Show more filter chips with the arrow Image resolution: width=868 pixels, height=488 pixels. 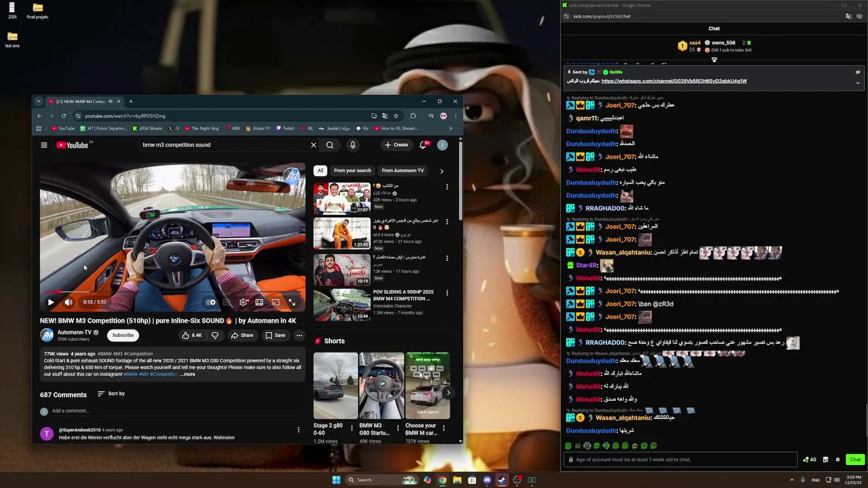441,171
